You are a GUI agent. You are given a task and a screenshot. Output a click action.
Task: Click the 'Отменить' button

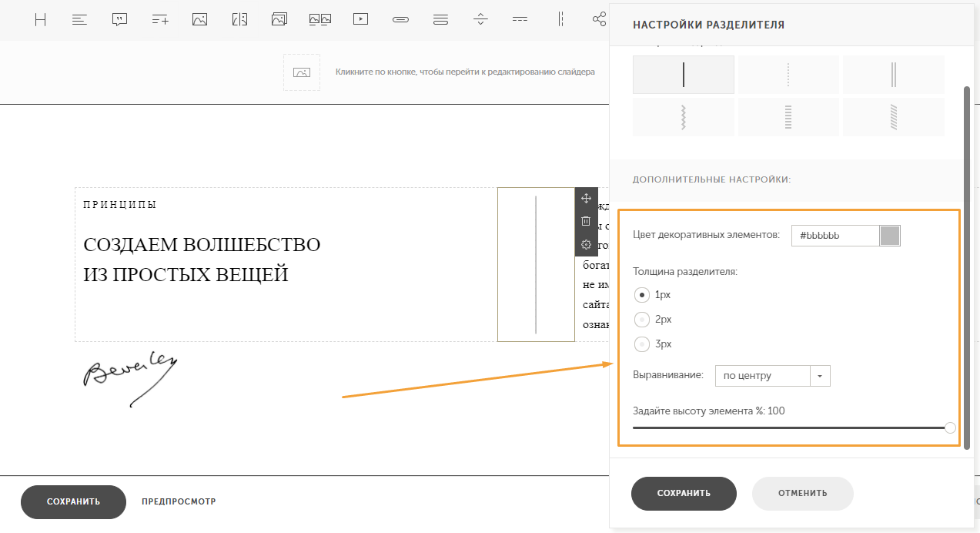pos(802,494)
